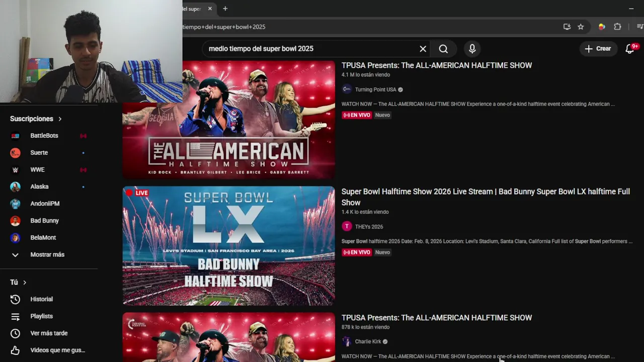Click the thumbs-up liked videos icon
The height and width of the screenshot is (362, 644).
16,350
